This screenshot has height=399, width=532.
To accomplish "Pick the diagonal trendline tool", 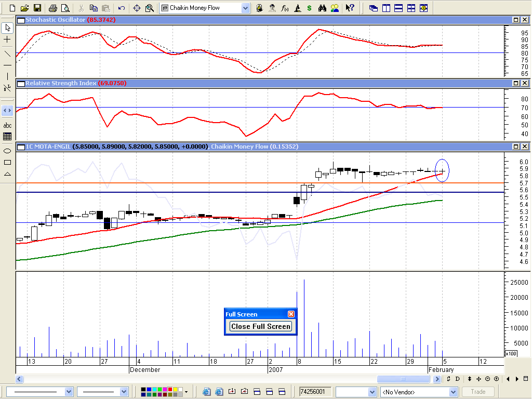I will tap(7, 53).
